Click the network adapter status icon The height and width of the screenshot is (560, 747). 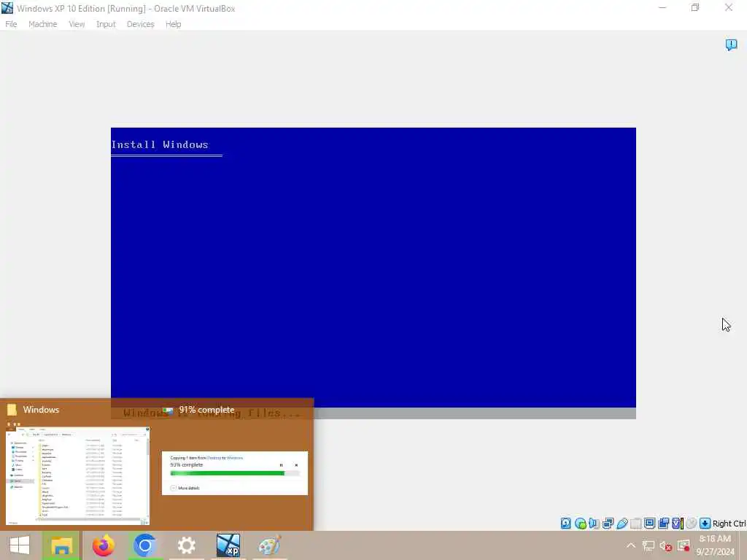[x=608, y=524]
